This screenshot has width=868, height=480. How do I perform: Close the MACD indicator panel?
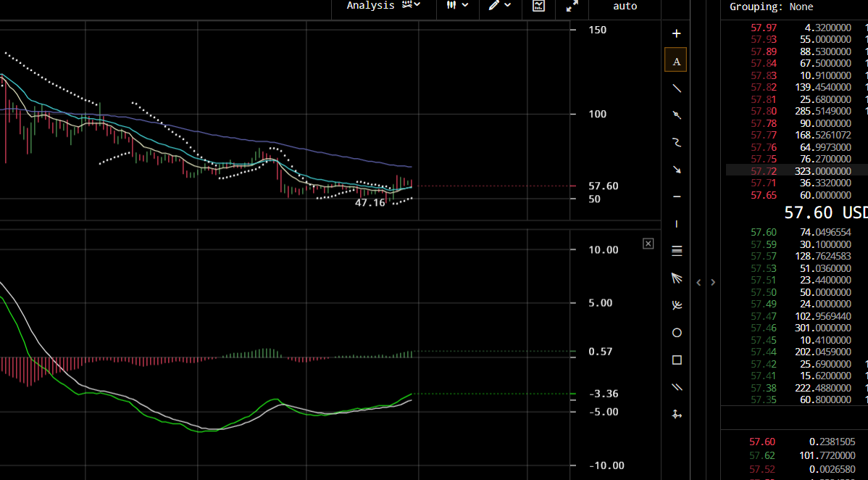point(648,244)
